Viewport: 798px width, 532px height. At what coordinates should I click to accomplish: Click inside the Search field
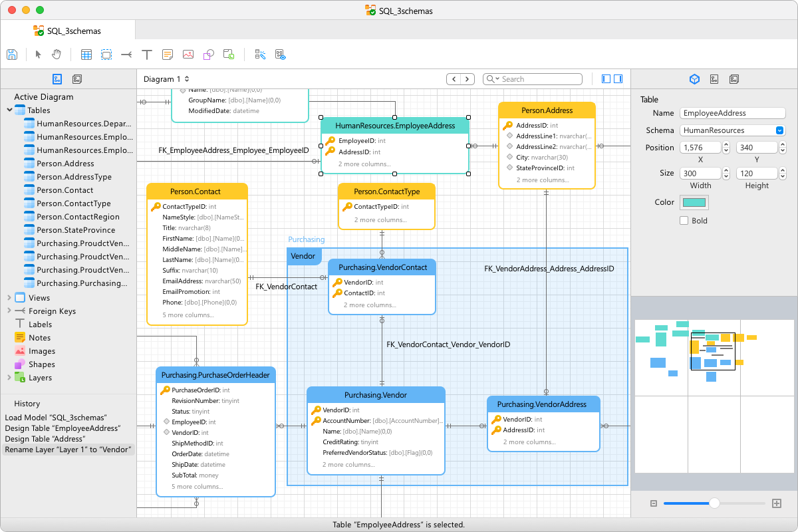[532, 78]
